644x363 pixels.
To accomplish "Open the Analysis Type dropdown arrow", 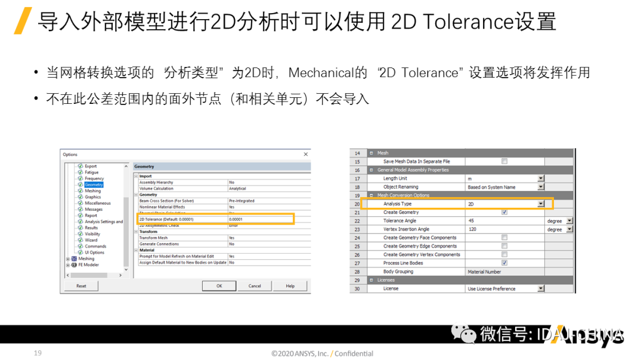I will (x=541, y=204).
